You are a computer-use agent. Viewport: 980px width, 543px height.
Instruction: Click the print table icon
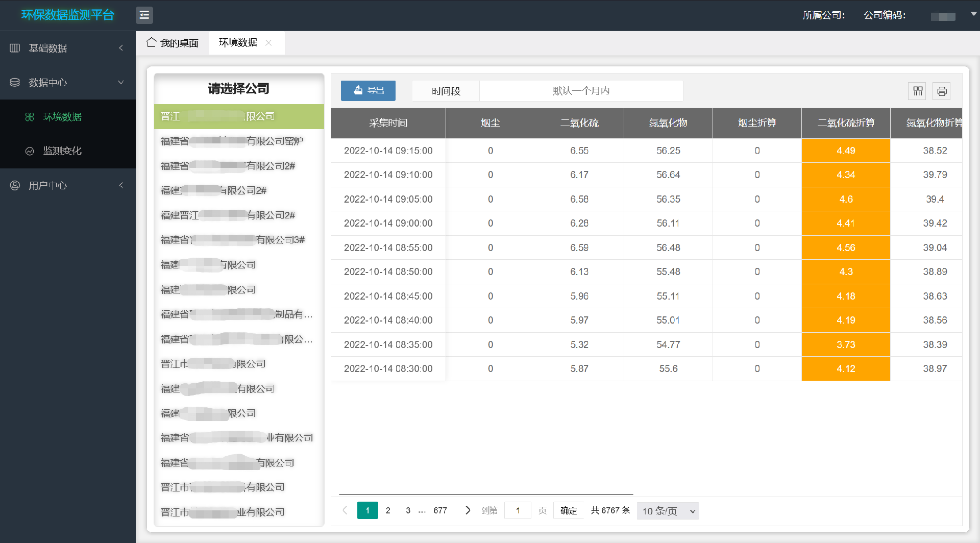(942, 91)
